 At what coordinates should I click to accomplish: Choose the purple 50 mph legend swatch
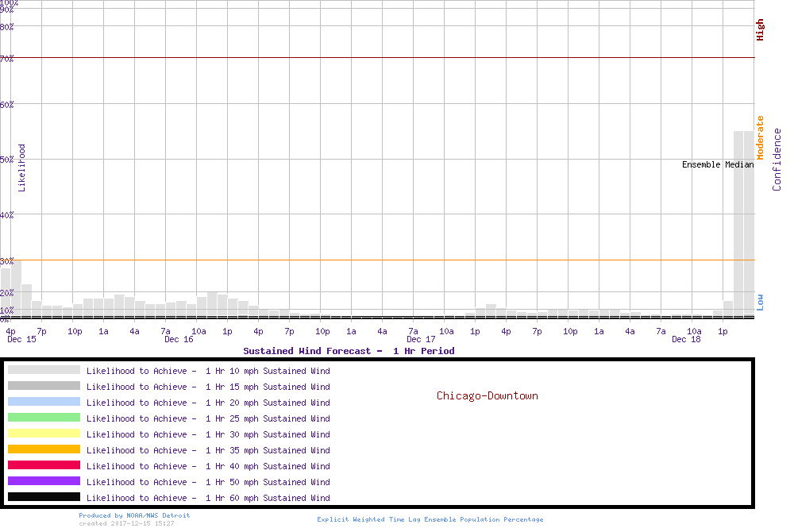point(44,481)
